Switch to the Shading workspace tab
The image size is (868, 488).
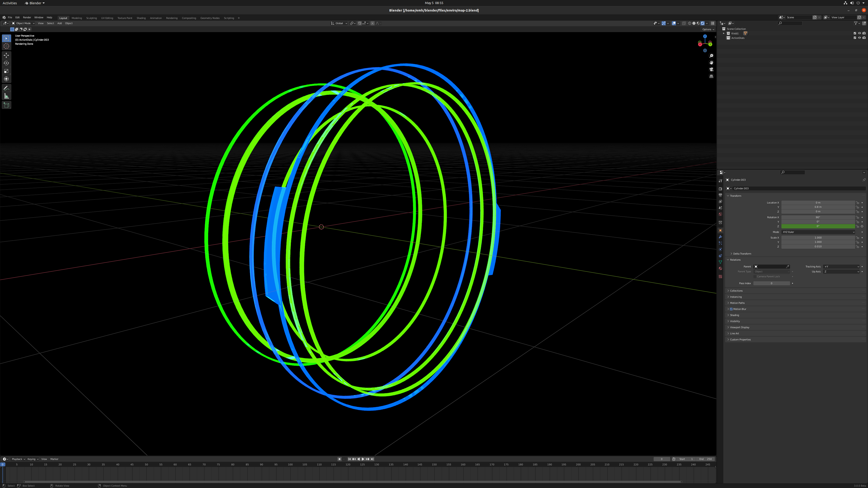point(141,18)
